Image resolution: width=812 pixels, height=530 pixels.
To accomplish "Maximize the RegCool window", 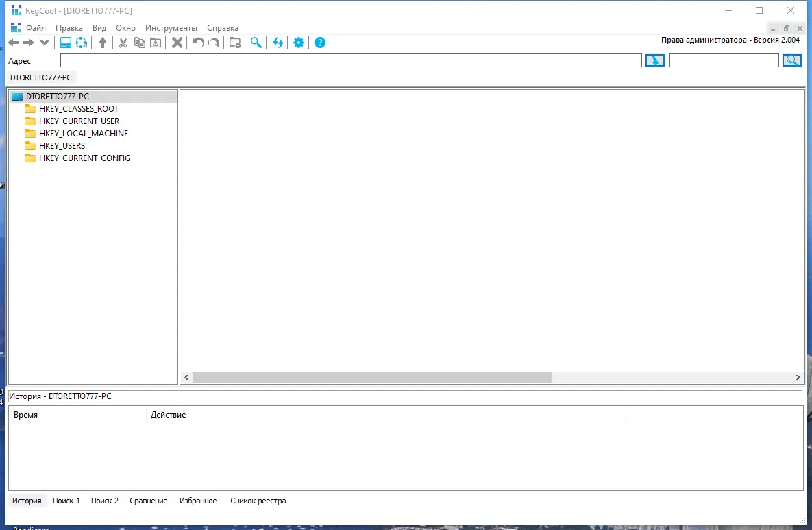I will pos(759,10).
